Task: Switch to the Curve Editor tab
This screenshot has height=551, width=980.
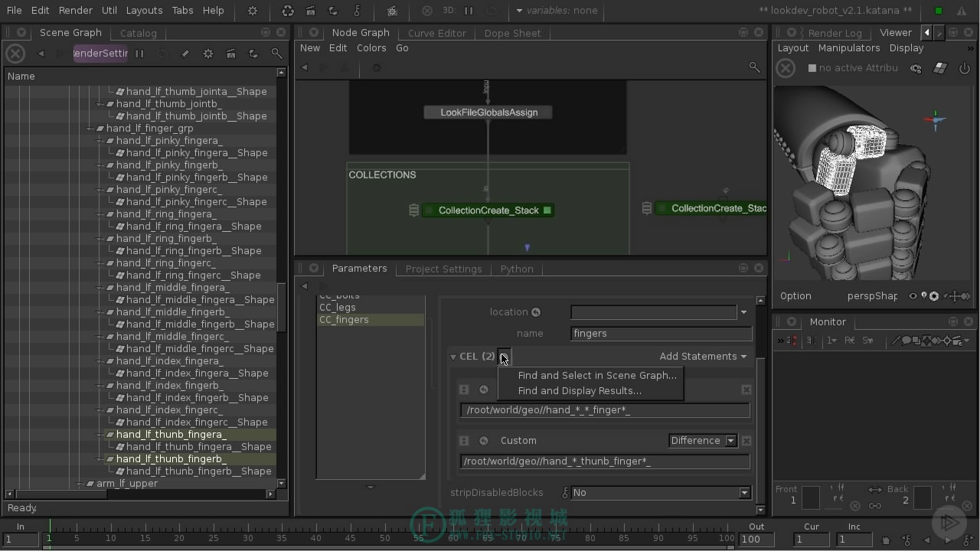Action: click(436, 33)
